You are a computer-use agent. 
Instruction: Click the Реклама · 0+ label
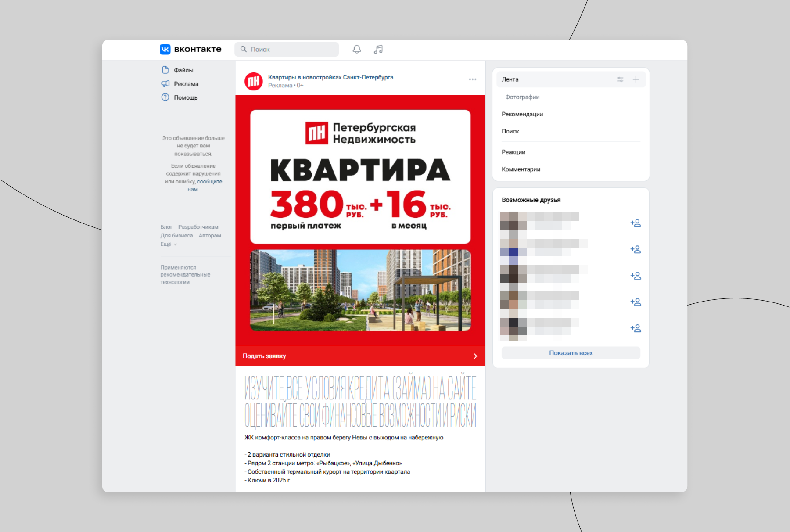(x=286, y=86)
